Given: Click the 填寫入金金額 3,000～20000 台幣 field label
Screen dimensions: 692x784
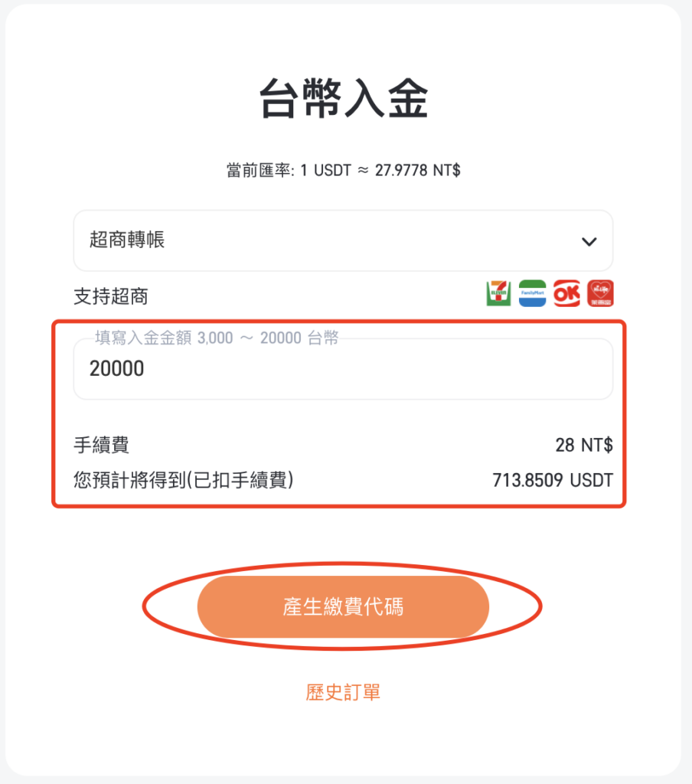Looking at the screenshot, I should (217, 338).
